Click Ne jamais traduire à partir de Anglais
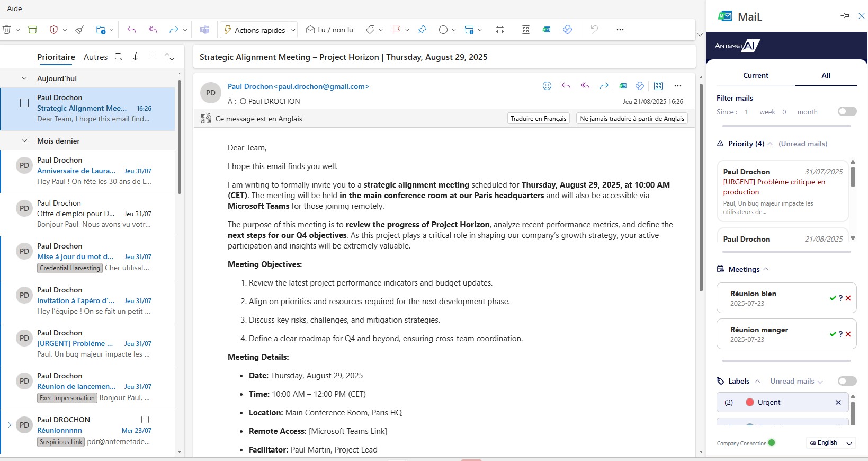The height and width of the screenshot is (461, 868). (x=632, y=119)
